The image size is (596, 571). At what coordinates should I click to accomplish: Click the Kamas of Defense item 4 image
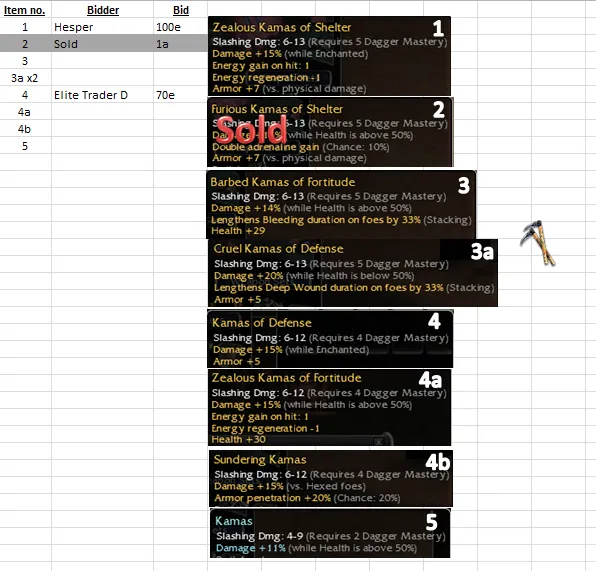click(330, 339)
